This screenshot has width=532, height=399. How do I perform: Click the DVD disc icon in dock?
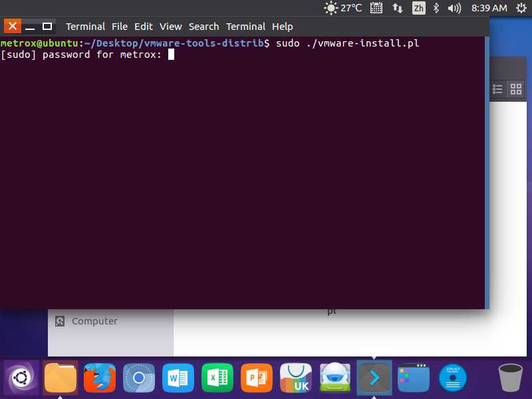point(453,378)
